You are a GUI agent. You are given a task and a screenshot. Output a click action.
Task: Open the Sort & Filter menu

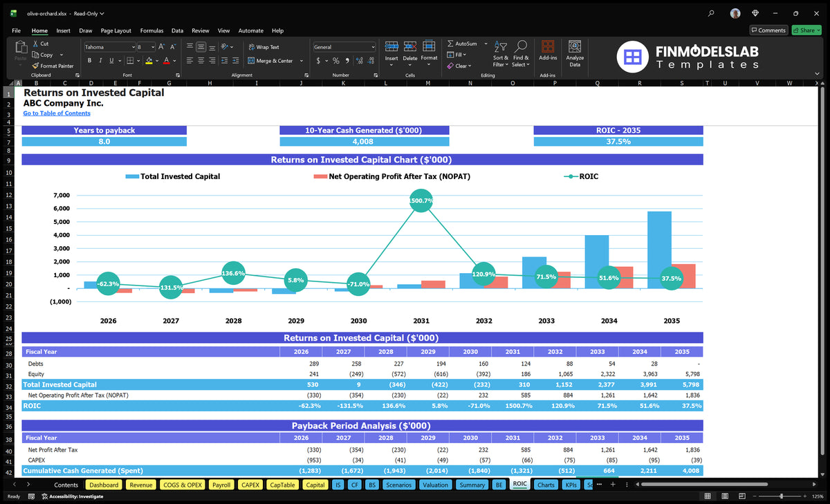point(501,53)
